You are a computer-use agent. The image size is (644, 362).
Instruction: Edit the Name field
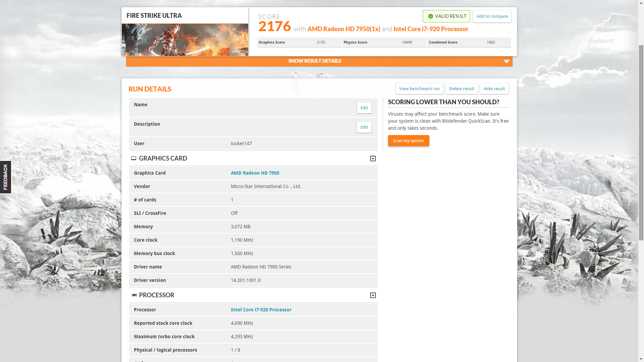364,108
